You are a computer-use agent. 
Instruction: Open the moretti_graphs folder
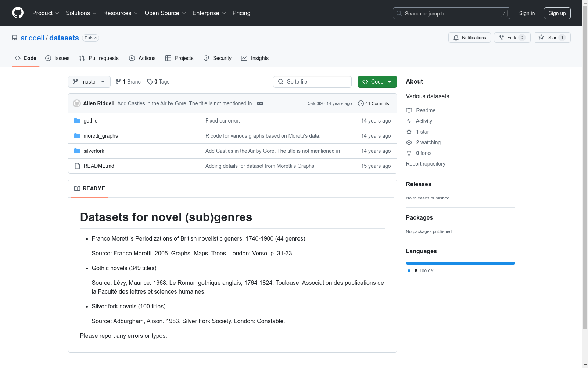(101, 136)
